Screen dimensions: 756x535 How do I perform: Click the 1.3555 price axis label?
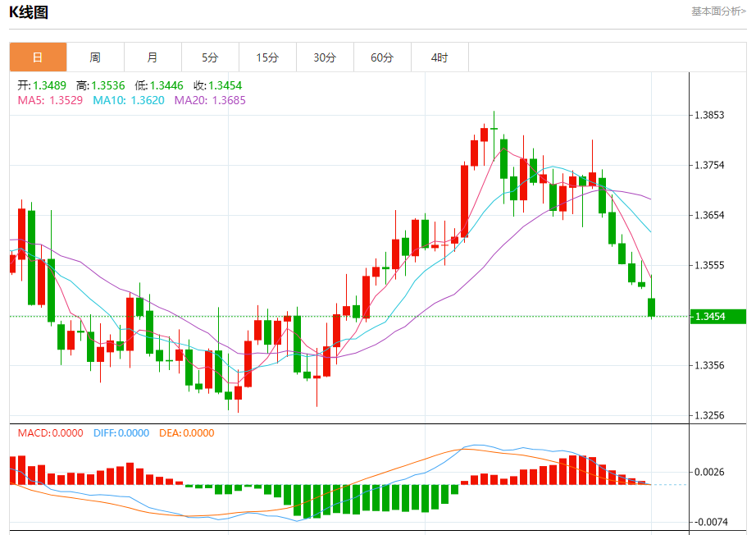pos(709,265)
